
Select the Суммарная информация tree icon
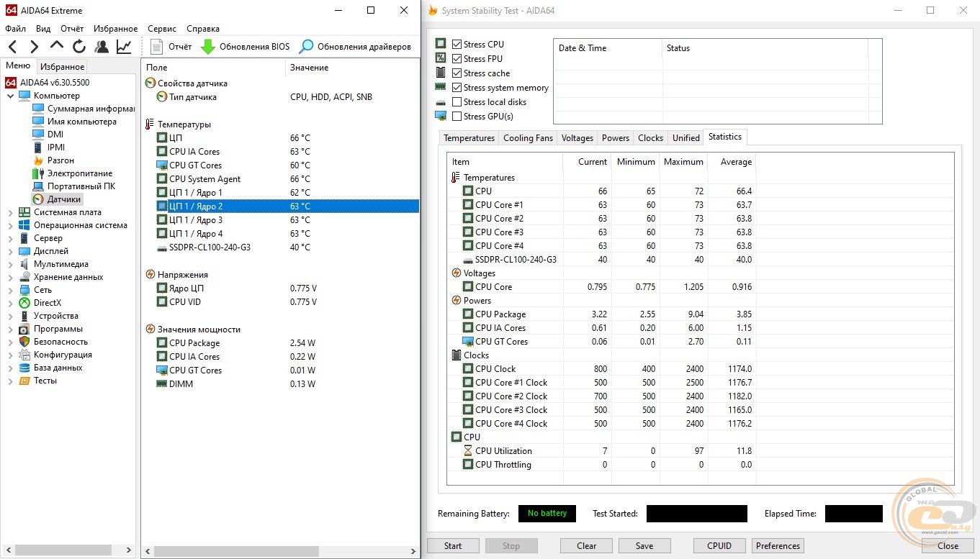pyautogui.click(x=38, y=109)
